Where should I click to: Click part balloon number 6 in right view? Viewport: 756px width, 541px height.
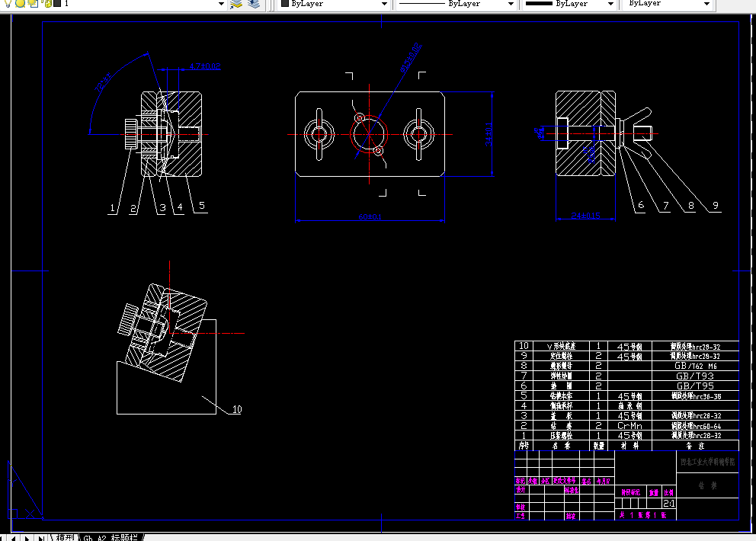641,205
